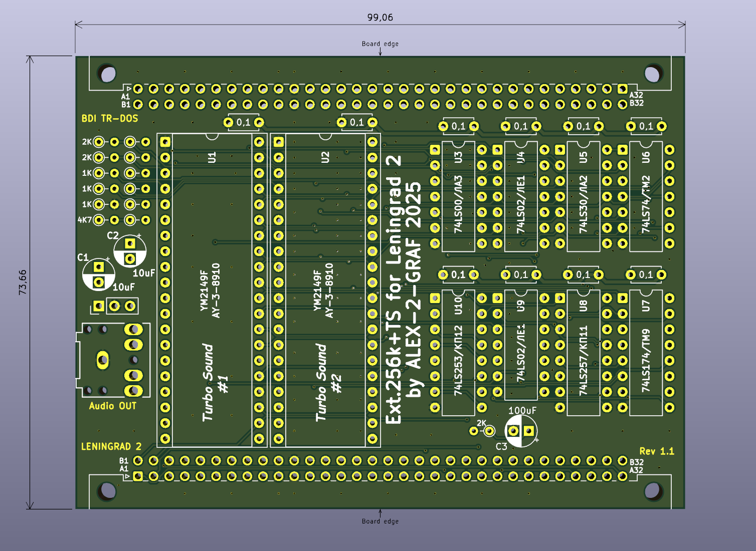Click the Audio OUT jack footprint
Viewport: 756px width, 551px height.
pyautogui.click(x=113, y=360)
